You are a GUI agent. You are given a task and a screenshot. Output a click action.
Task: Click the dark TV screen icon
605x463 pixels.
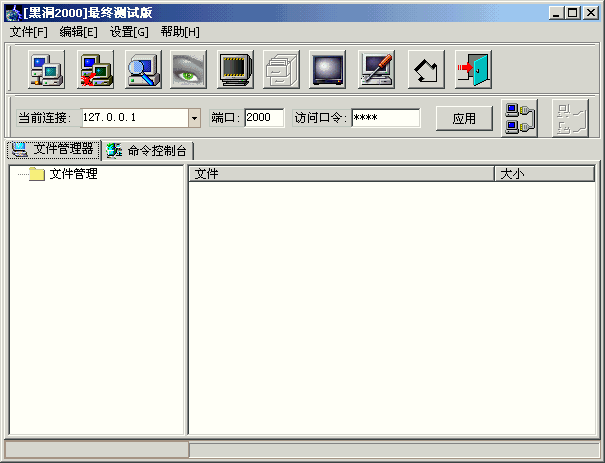(x=328, y=70)
